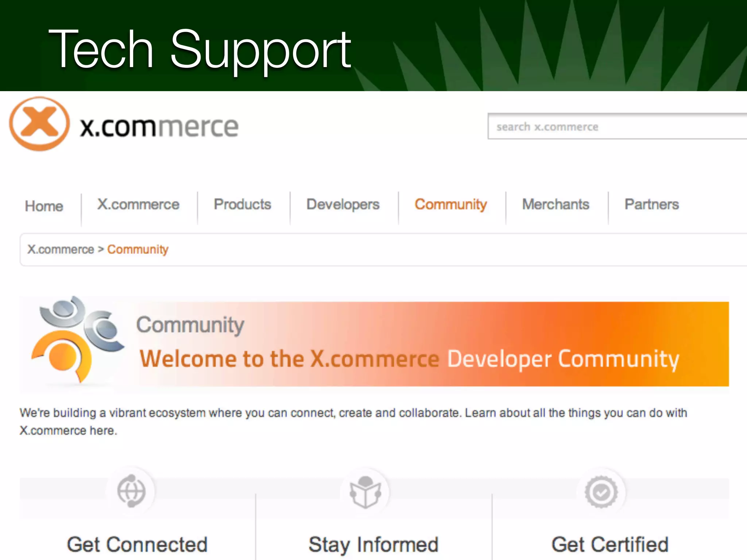Select the highlighted Community tab
747x560 pixels.
450,205
